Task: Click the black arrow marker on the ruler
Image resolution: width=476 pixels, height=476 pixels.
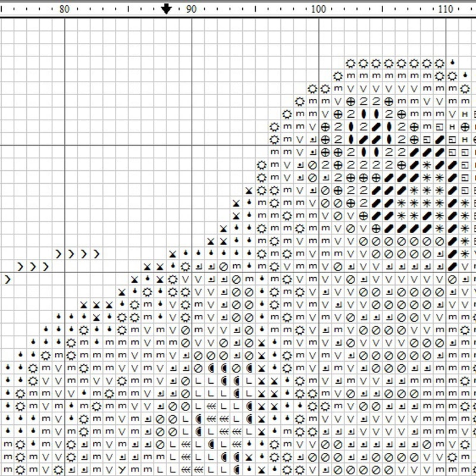Action: click(167, 8)
